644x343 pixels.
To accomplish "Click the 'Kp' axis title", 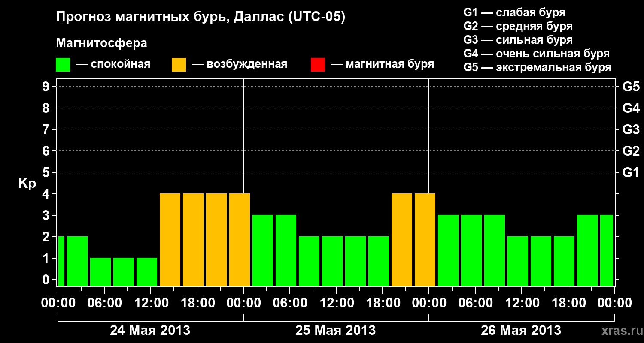I will (x=27, y=184).
